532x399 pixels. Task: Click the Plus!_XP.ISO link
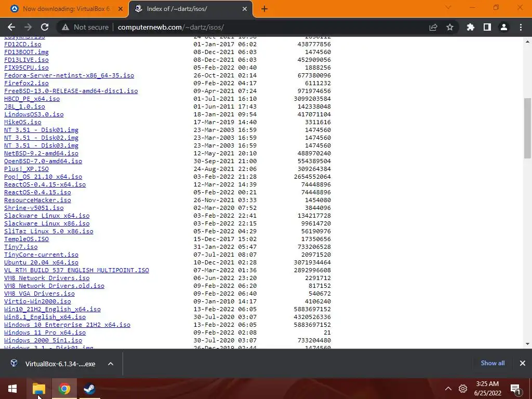26,169
